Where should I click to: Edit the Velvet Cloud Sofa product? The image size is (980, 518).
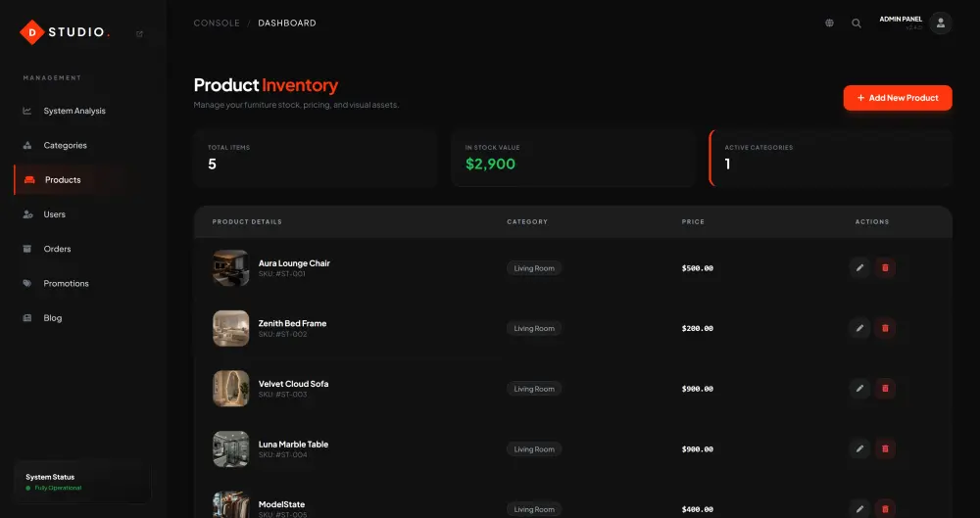(860, 389)
